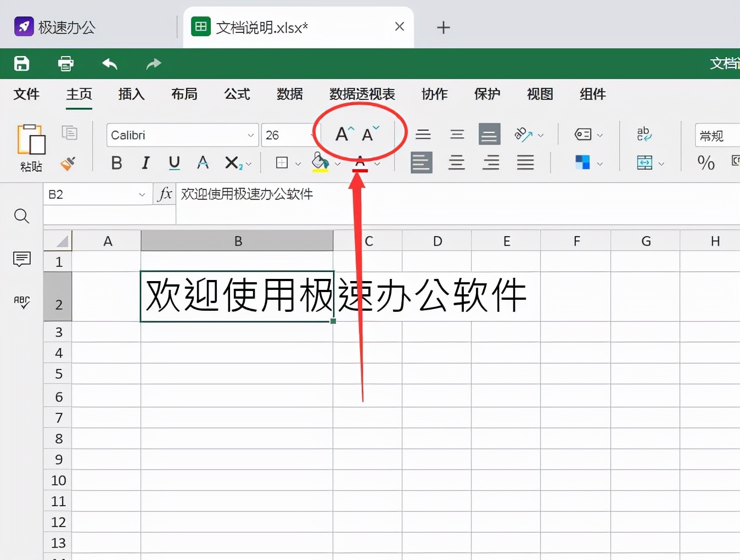Click the undo arrow icon

coord(109,64)
